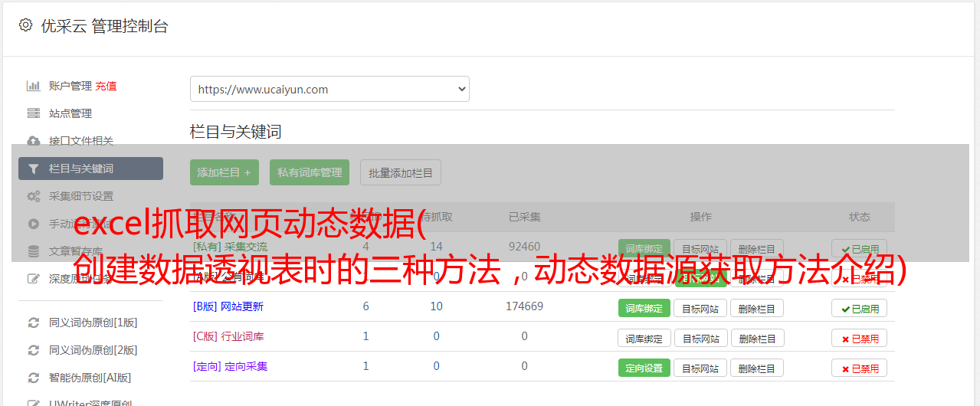Open the [C版] 行业词库 column link
The image size is (980, 406).
pyautogui.click(x=228, y=336)
